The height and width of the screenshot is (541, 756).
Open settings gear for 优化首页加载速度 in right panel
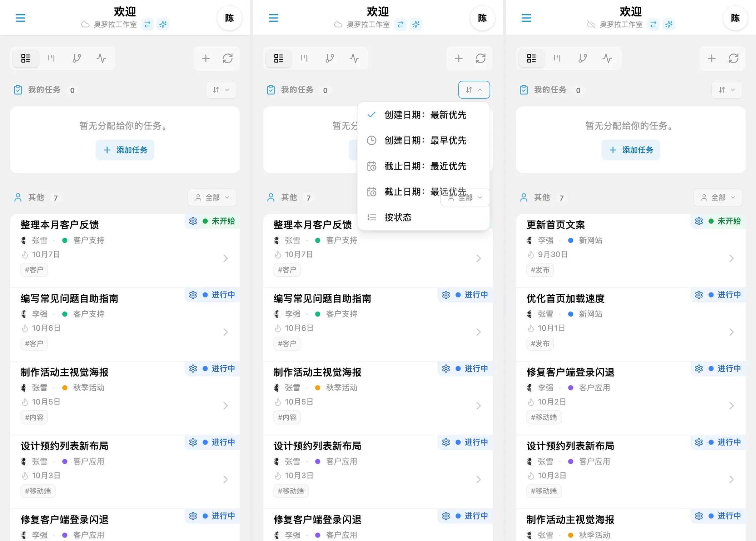click(x=699, y=295)
